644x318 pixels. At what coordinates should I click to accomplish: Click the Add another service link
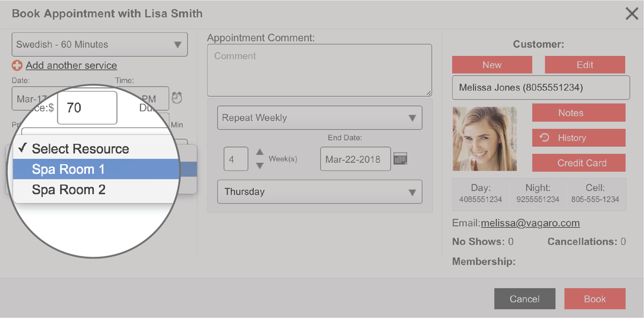click(71, 65)
